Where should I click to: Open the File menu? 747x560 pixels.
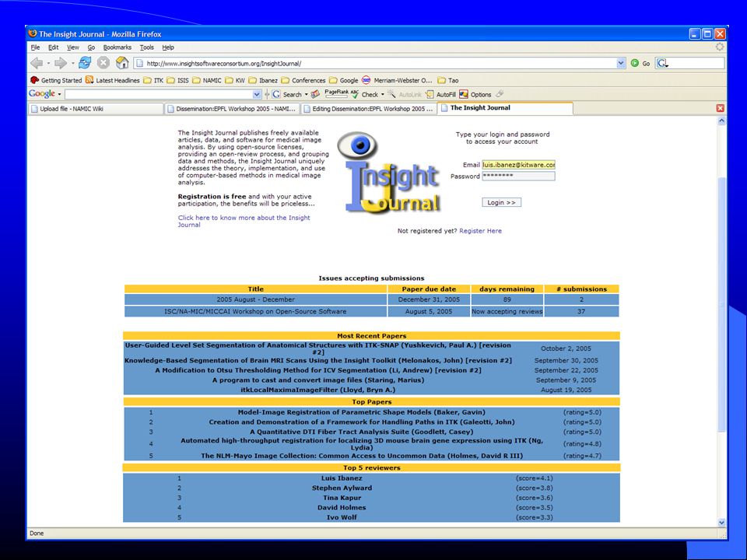(x=35, y=47)
